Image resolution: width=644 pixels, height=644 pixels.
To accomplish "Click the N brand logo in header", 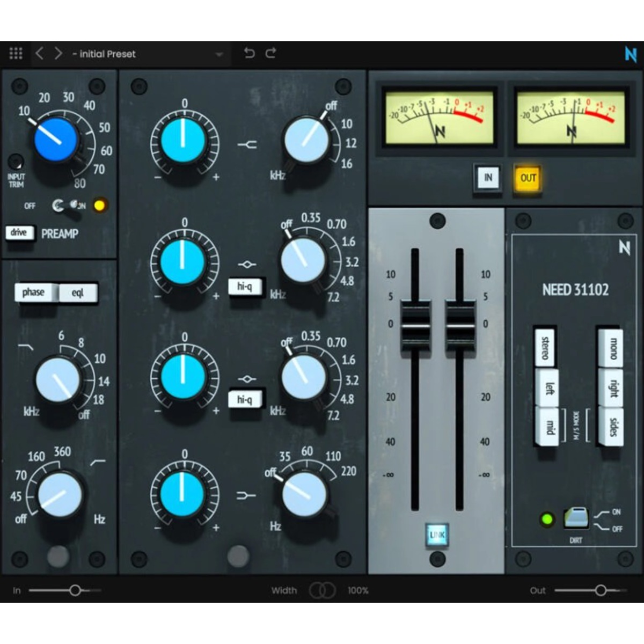I will click(631, 54).
